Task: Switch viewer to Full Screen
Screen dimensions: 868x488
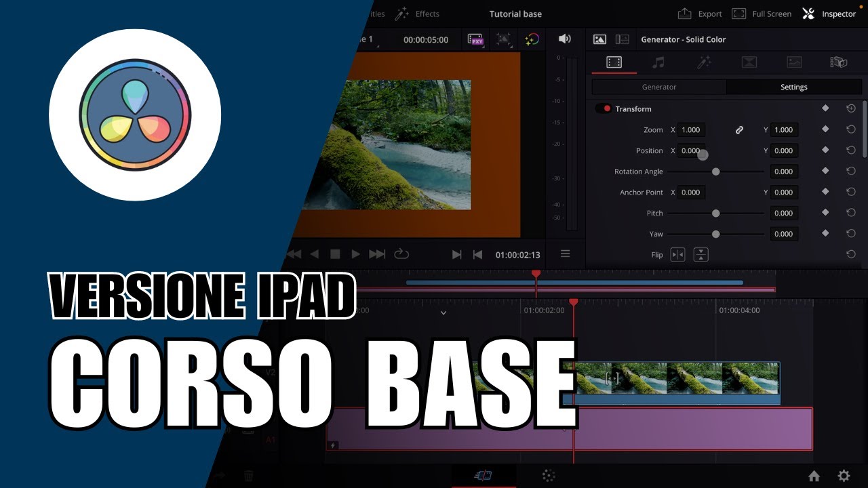Action: [x=762, y=14]
